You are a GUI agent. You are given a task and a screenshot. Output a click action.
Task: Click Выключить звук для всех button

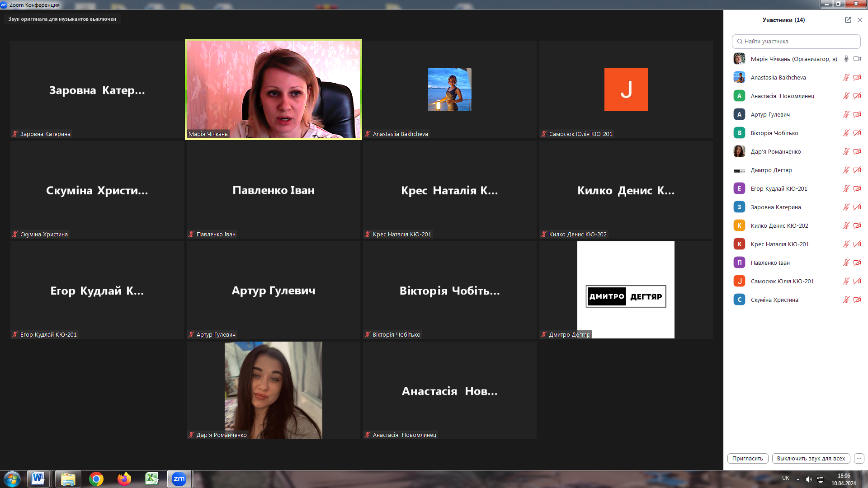coord(811,458)
